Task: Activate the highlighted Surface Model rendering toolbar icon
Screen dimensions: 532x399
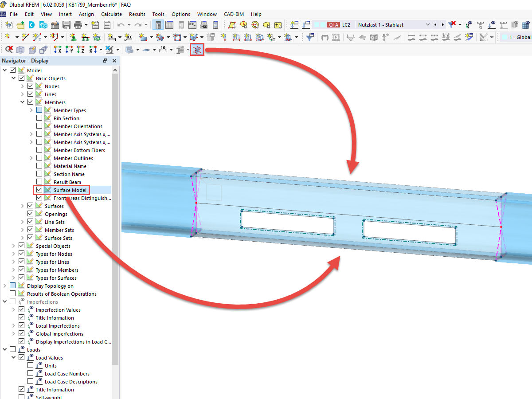Action: (197, 50)
